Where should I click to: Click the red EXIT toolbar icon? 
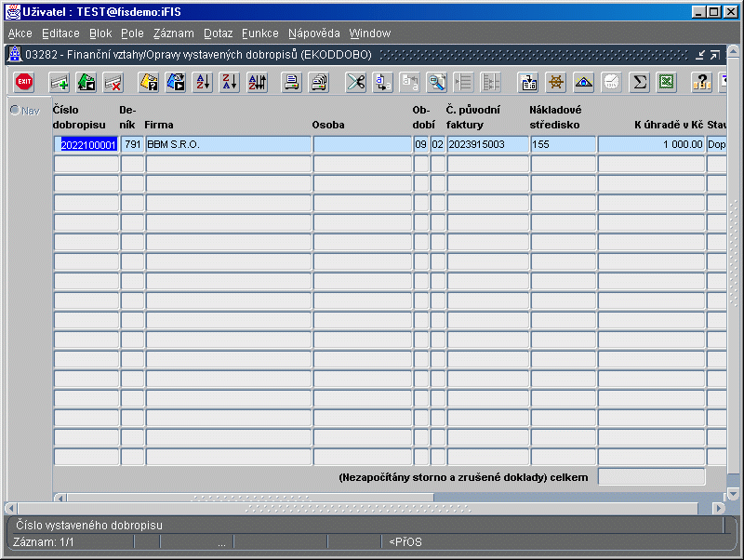(x=24, y=82)
